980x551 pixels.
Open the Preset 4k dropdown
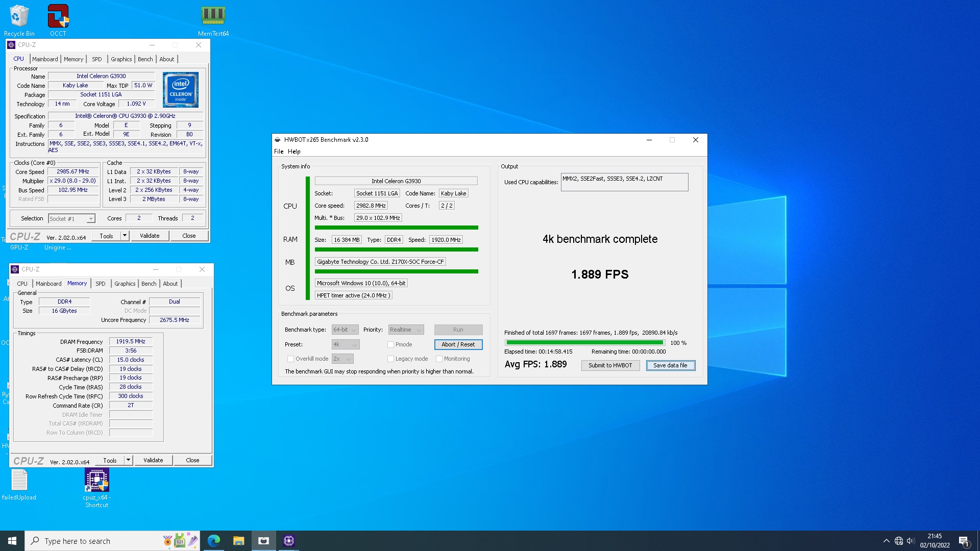point(346,345)
